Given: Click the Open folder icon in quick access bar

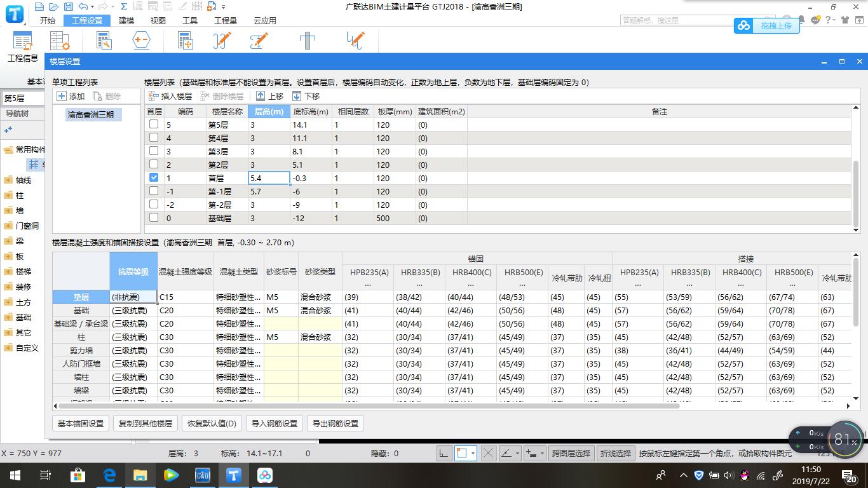Looking at the screenshot, I should (x=53, y=7).
